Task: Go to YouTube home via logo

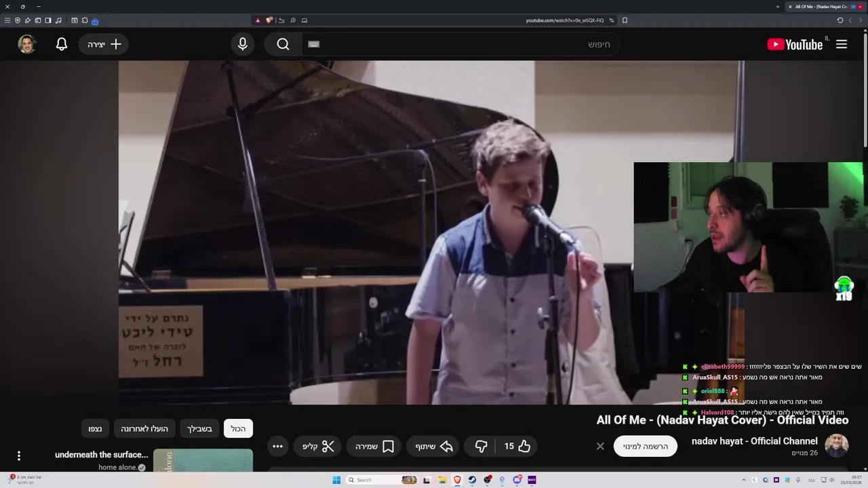Action: pyautogui.click(x=795, y=44)
